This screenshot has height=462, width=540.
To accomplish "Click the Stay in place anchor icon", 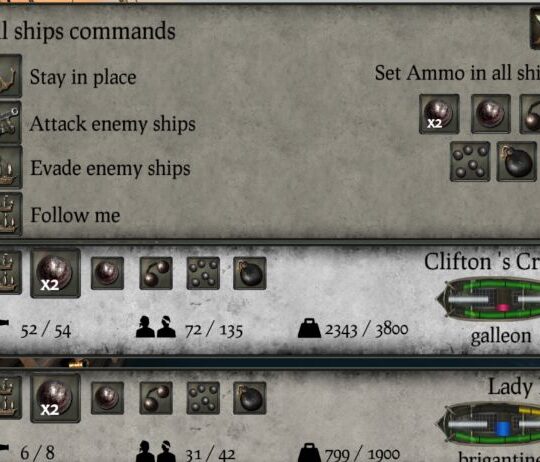I will click(10, 76).
